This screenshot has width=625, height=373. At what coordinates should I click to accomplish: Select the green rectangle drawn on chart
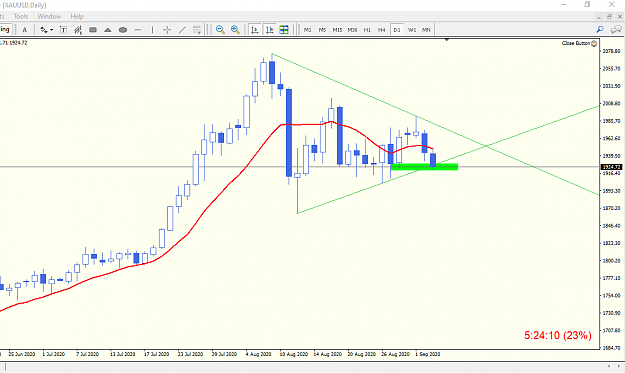[424, 167]
